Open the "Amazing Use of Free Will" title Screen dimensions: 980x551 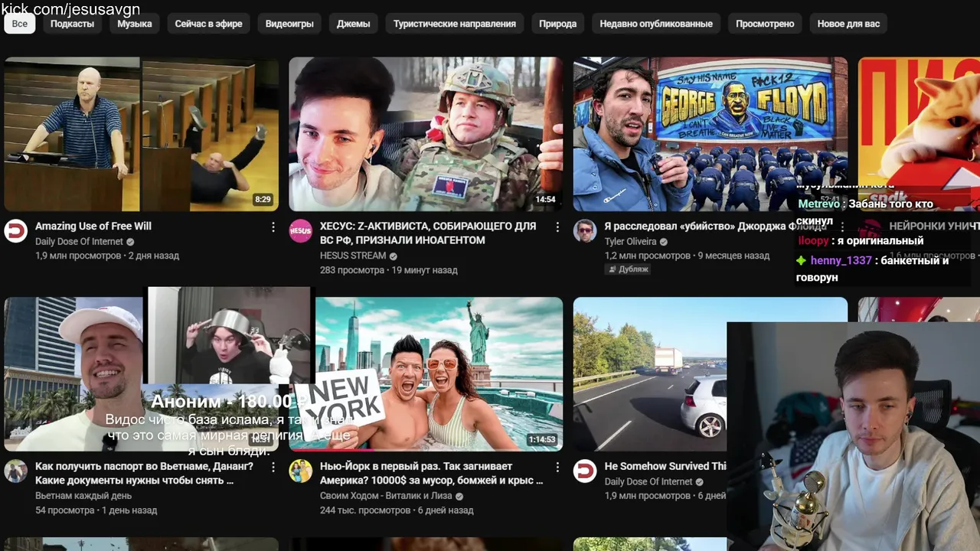pyautogui.click(x=93, y=227)
